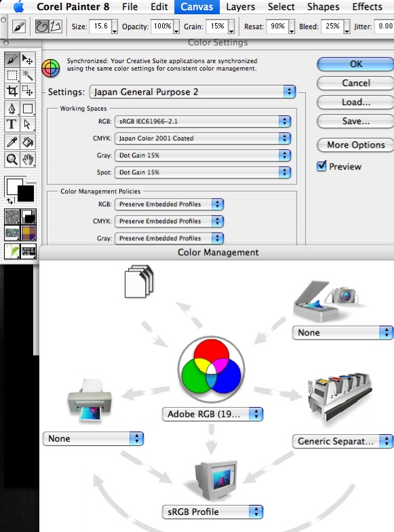The width and height of the screenshot is (394, 532).
Task: Activate the Selection Adjuster tool
Action: coord(28,91)
